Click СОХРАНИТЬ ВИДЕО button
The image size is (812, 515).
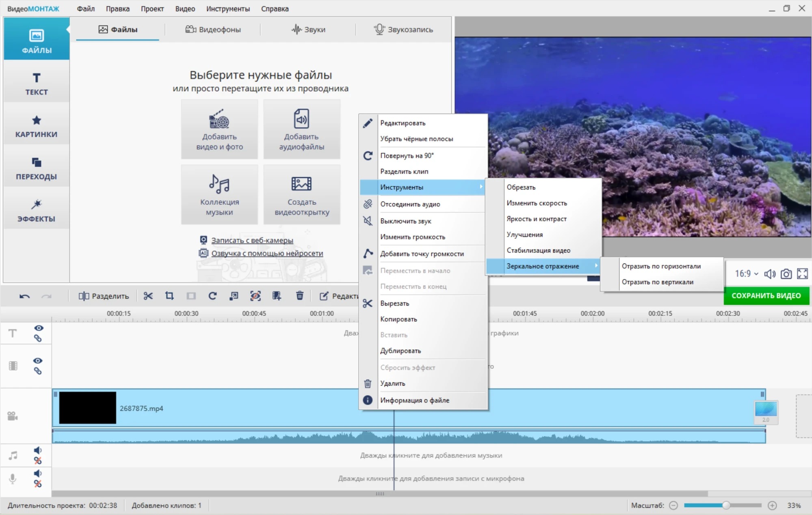pyautogui.click(x=766, y=296)
